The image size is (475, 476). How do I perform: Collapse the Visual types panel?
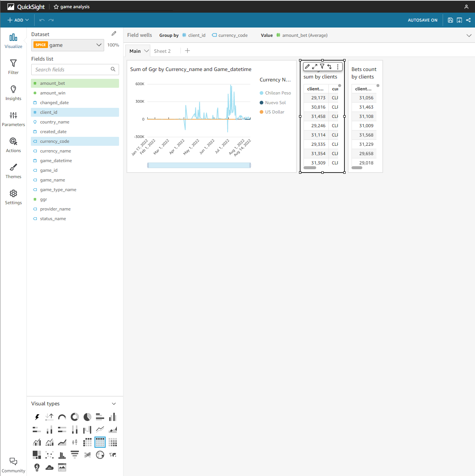coord(114,403)
